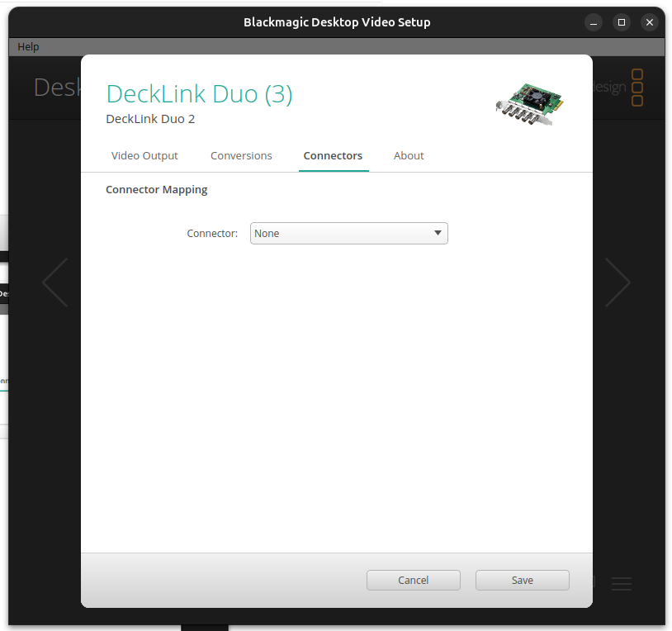Image resolution: width=672 pixels, height=631 pixels.
Task: Open the Conversions tab
Action: tap(241, 155)
